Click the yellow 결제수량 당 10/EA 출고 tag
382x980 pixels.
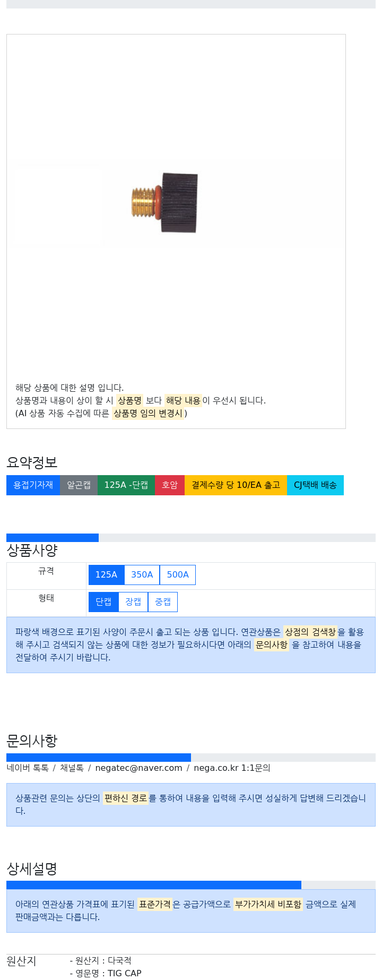[x=236, y=485]
